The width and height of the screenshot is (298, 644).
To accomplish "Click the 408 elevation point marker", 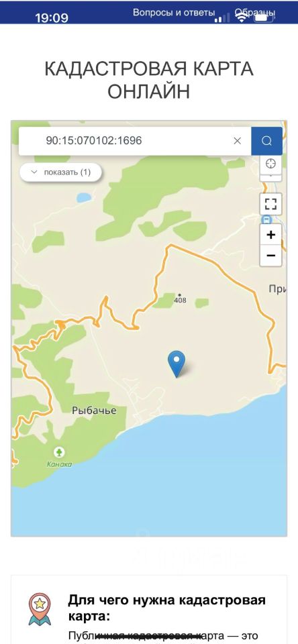I will (179, 295).
